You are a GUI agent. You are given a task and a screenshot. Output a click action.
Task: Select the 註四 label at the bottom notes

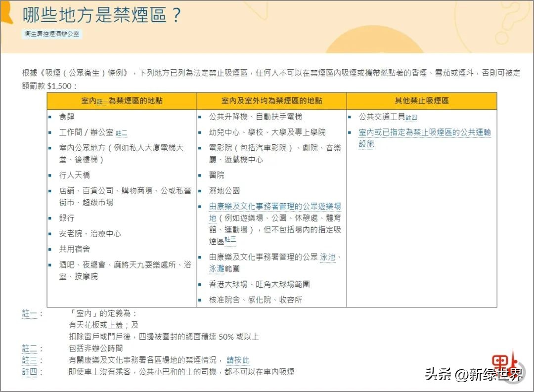[30, 371]
